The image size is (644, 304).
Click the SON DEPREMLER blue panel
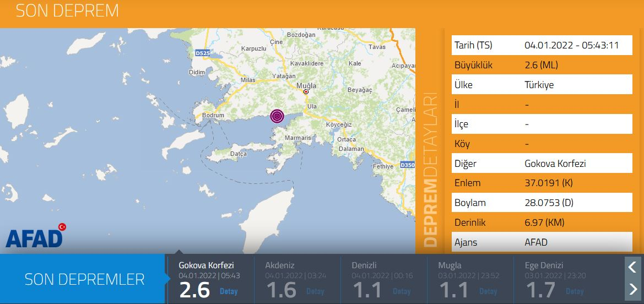point(84,279)
